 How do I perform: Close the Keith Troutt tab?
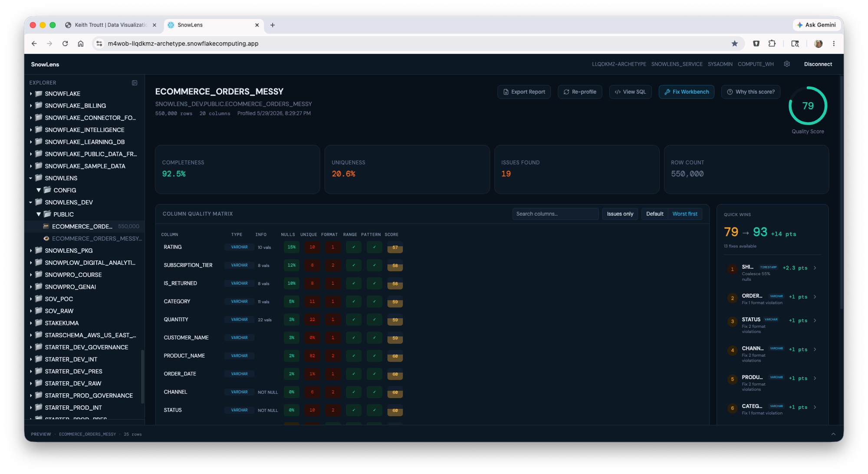[x=155, y=25]
